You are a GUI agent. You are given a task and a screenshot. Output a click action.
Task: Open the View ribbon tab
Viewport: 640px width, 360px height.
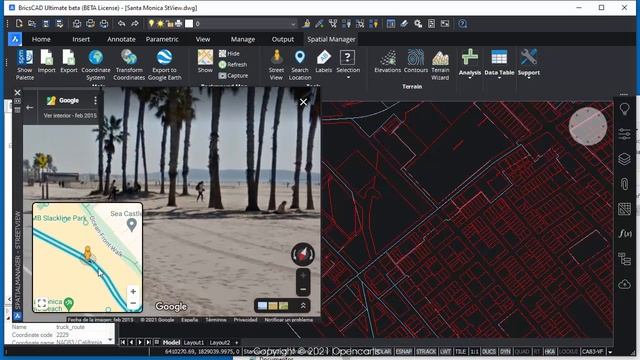click(202, 39)
